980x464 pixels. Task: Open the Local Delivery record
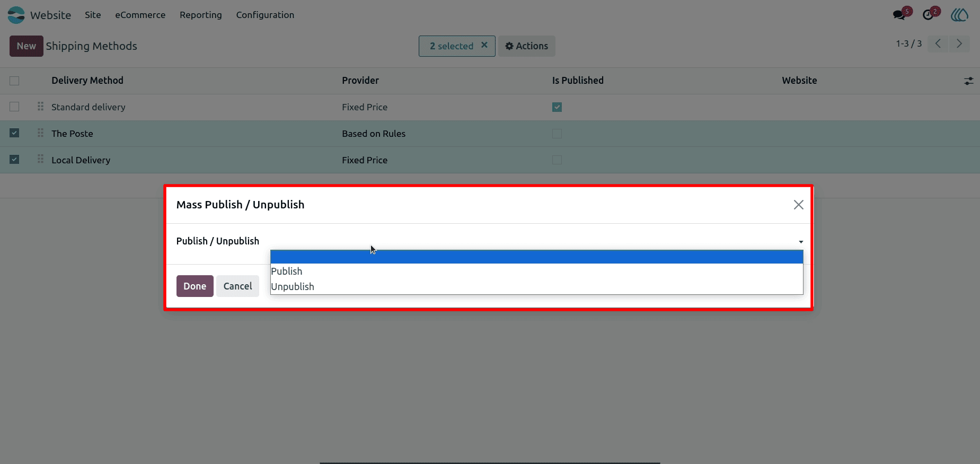(x=81, y=160)
